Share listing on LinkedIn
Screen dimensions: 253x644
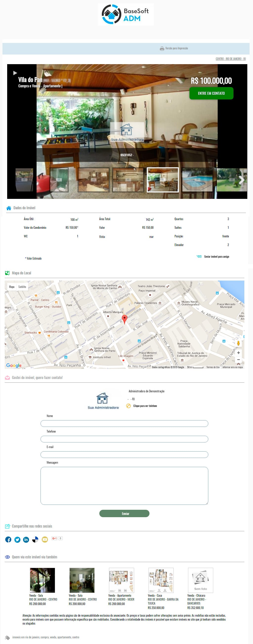click(26, 539)
